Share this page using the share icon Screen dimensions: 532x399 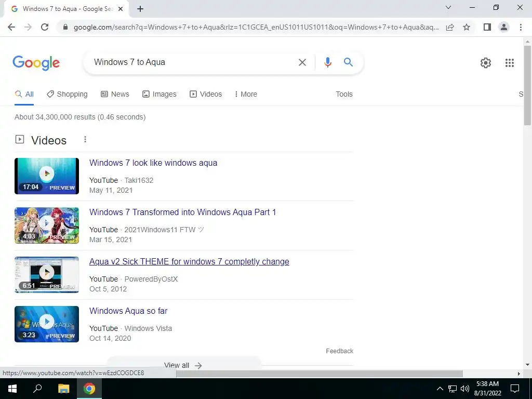[450, 27]
